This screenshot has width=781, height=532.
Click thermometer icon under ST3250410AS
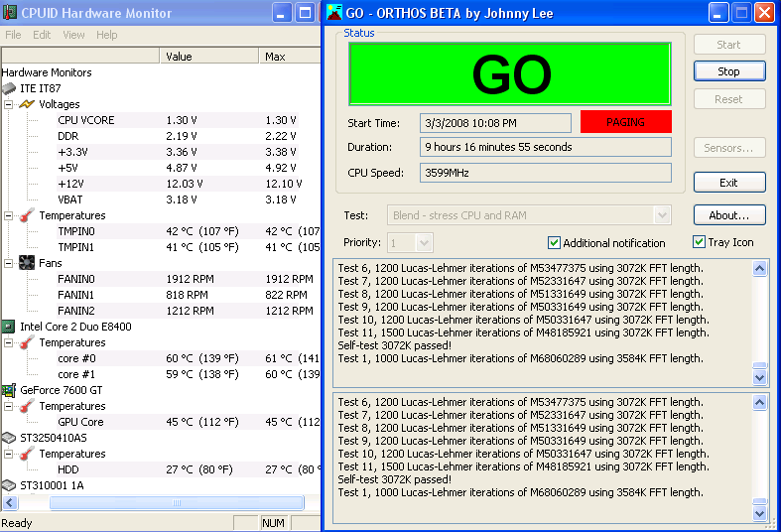pyautogui.click(x=27, y=454)
